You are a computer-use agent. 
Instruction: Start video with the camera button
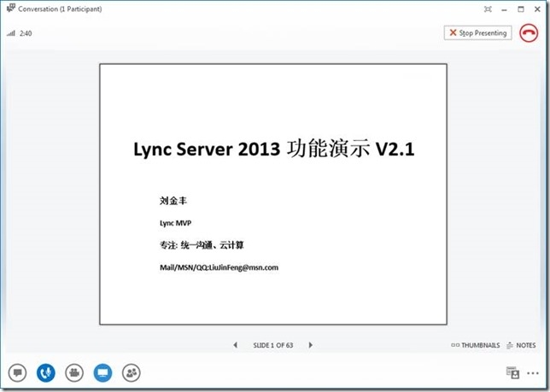pyautogui.click(x=74, y=372)
